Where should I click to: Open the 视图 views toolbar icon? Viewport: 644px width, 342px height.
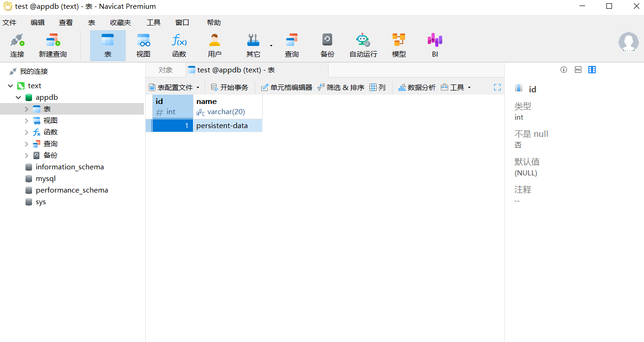coord(143,45)
